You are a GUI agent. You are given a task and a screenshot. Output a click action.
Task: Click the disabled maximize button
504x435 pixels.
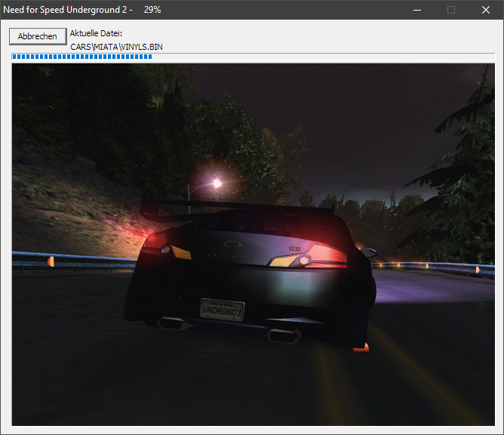[x=451, y=10]
